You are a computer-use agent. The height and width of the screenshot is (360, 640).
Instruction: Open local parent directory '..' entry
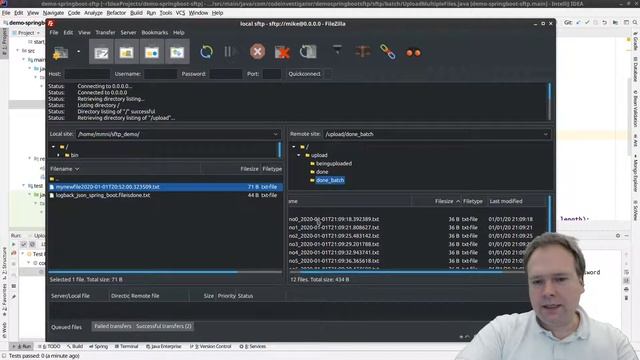point(165,179)
